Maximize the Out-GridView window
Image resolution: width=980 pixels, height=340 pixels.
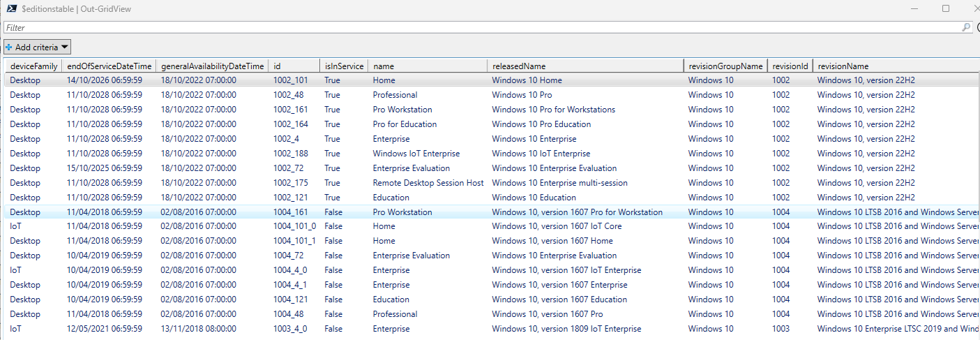[x=946, y=9]
